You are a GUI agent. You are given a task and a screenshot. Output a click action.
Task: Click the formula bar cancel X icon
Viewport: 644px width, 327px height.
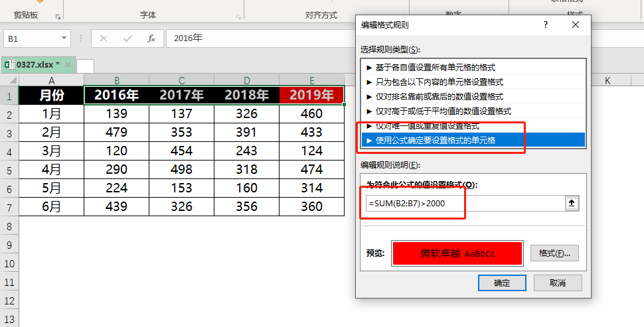coord(104,38)
